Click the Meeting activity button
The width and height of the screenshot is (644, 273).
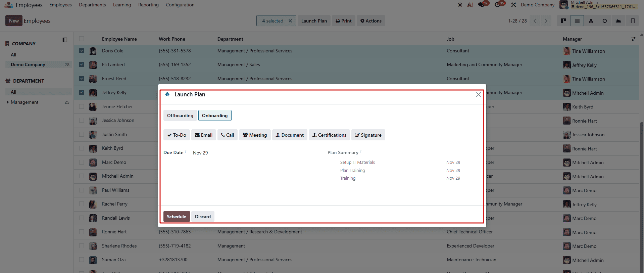coord(255,135)
